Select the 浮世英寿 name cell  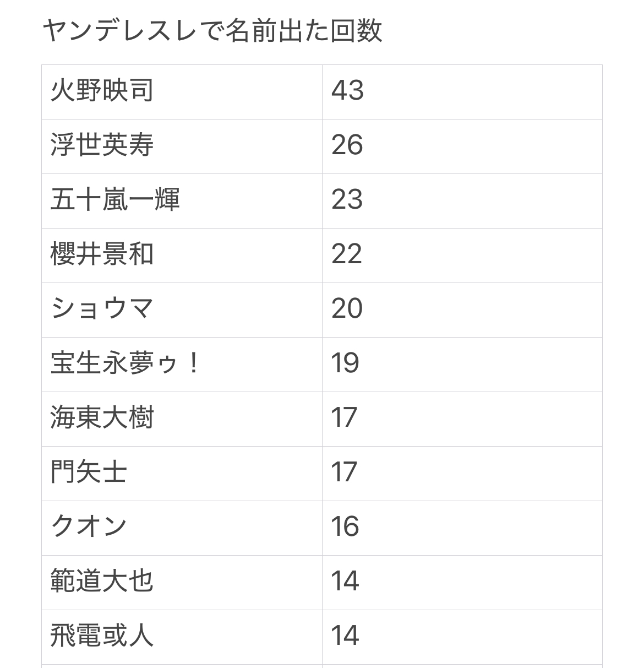coord(102,145)
